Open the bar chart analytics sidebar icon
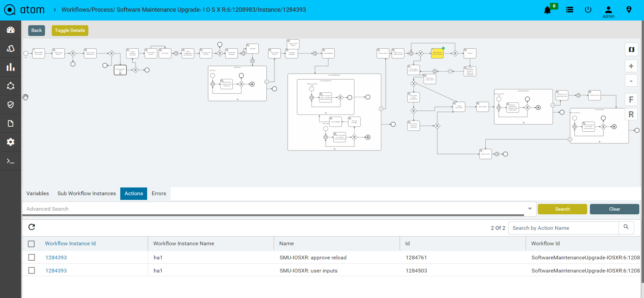Screen dimensions: 644x298 click(x=10, y=67)
